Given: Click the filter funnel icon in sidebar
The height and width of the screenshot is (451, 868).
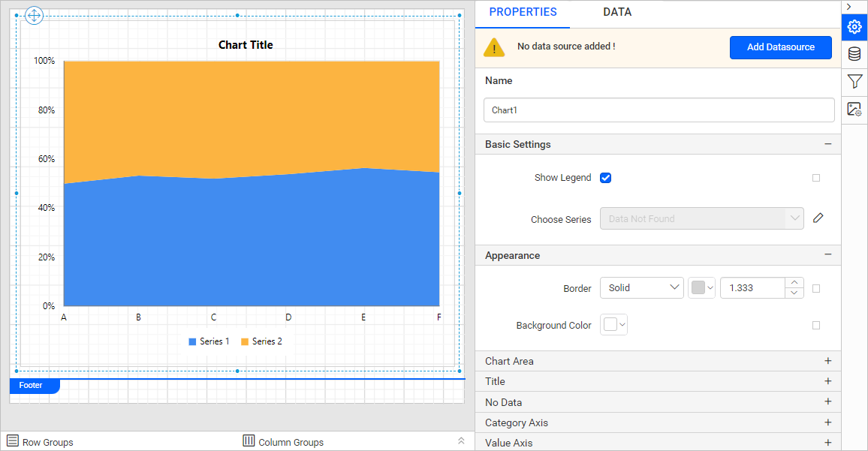Looking at the screenshot, I should coord(854,81).
